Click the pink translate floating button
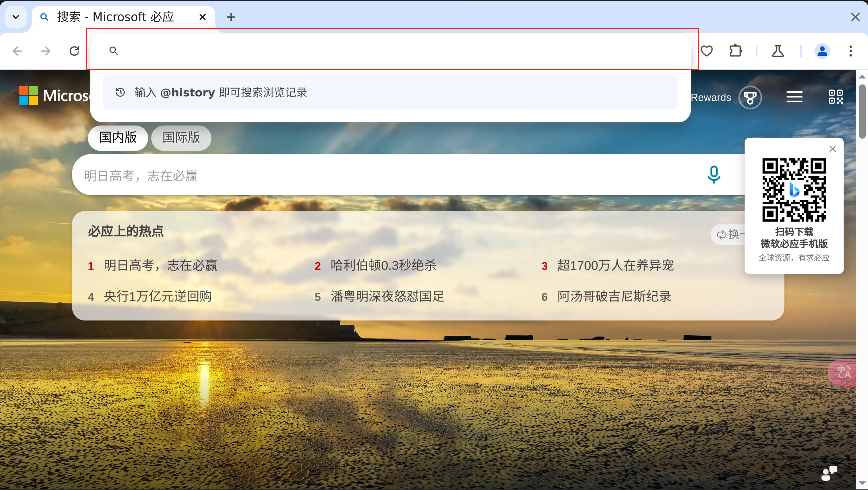 pos(842,372)
